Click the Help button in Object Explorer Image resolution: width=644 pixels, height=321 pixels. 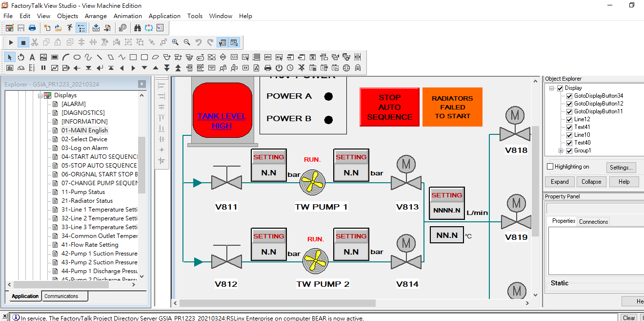pos(624,182)
